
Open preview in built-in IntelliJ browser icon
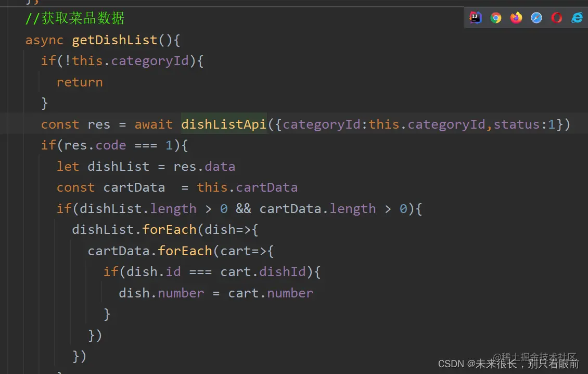[x=476, y=18]
